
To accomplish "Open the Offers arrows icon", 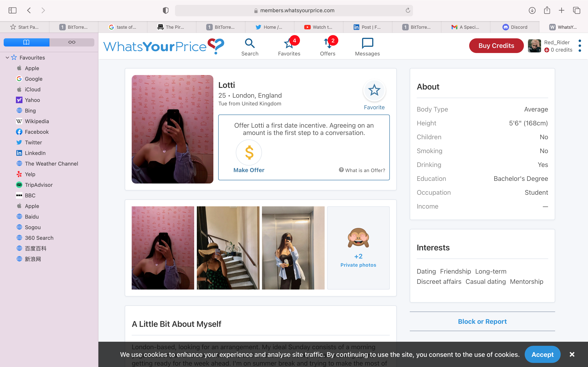I will click(x=327, y=44).
